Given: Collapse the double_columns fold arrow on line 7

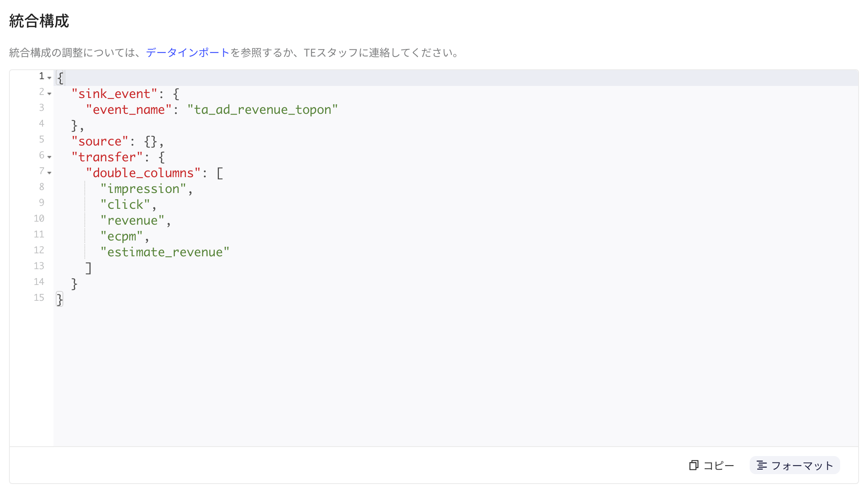Looking at the screenshot, I should tap(49, 173).
